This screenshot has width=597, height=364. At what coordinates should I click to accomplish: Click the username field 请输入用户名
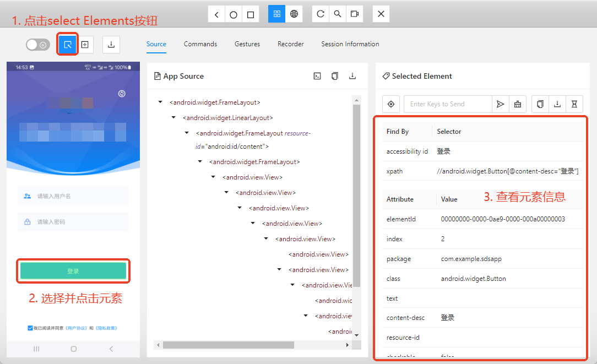(x=73, y=196)
